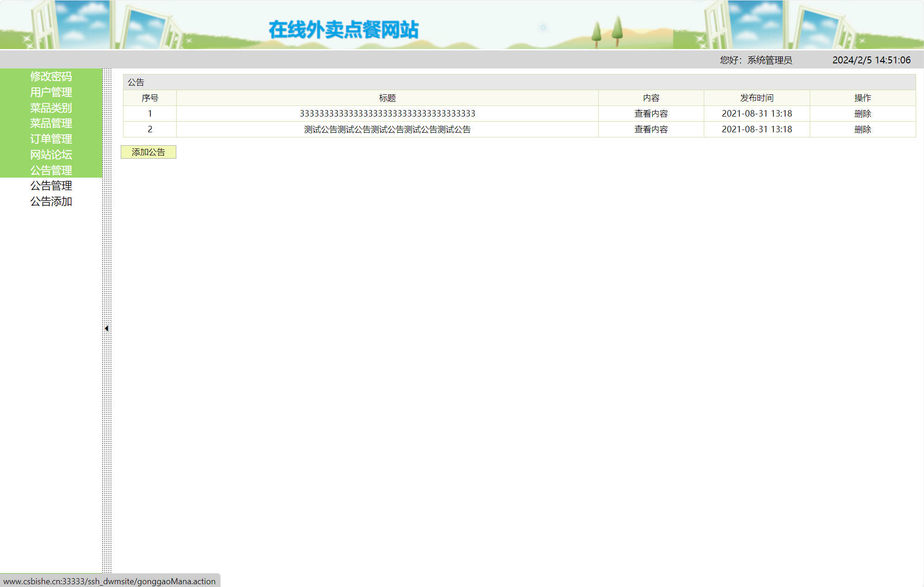924x587 pixels.
Task: Open the 用户管理 management section
Action: pos(51,93)
